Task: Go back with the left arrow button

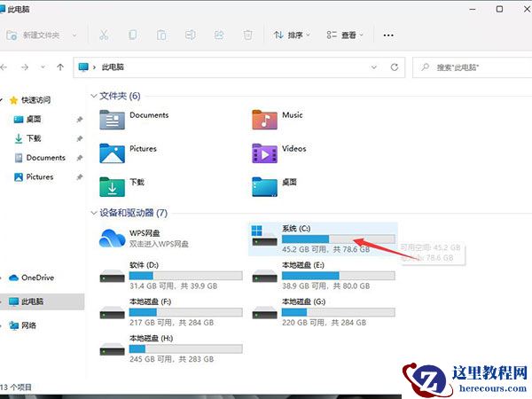Action: coord(4,67)
